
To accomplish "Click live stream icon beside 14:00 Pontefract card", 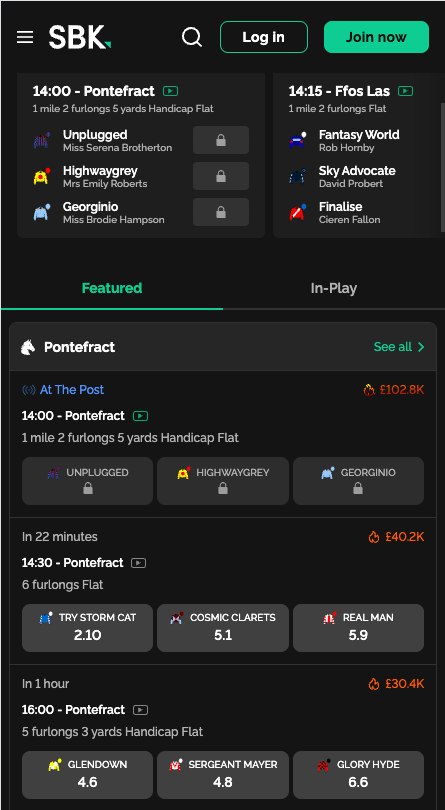I will (x=171, y=91).
